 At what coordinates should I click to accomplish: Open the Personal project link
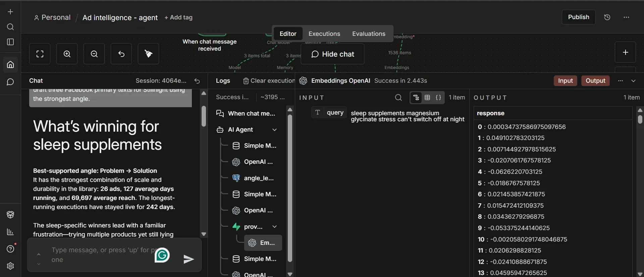[x=52, y=17]
